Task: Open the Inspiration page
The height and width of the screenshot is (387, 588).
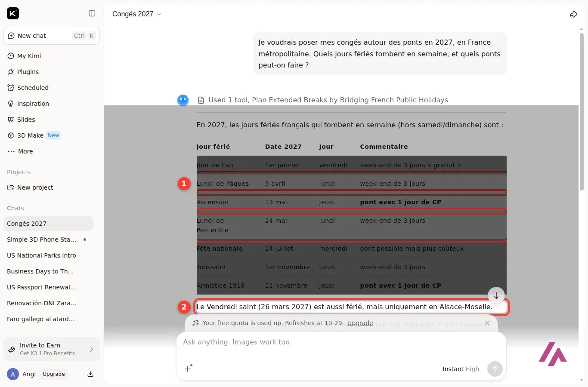Action: [x=52, y=104]
